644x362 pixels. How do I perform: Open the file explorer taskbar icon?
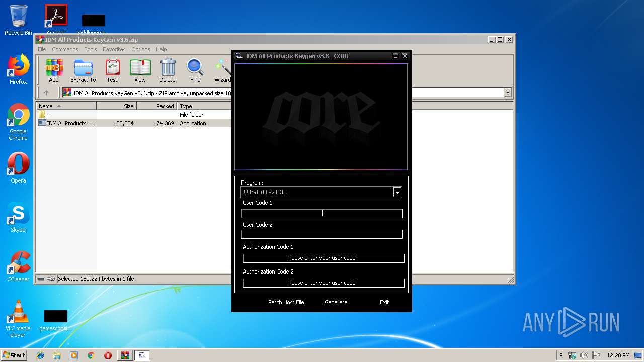(57, 355)
